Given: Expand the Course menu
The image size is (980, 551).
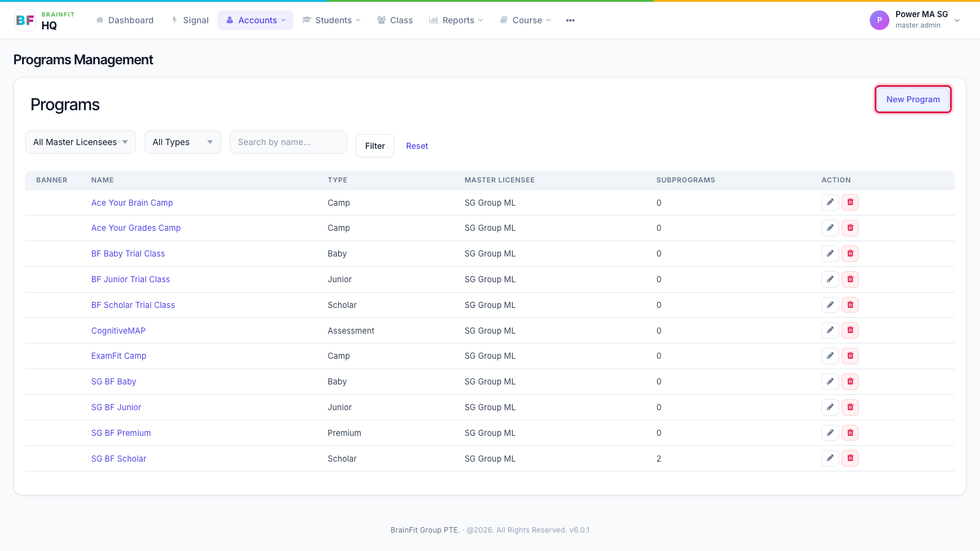Looking at the screenshot, I should coord(526,20).
